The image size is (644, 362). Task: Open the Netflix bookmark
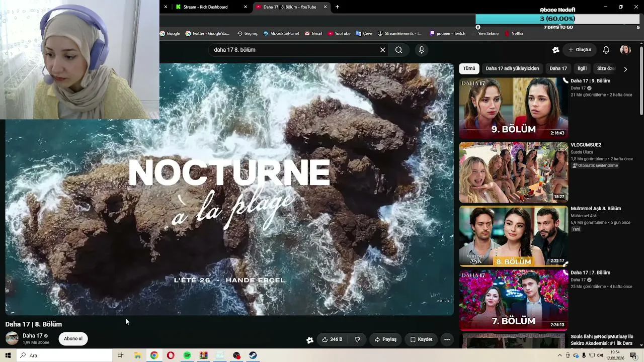(x=514, y=34)
